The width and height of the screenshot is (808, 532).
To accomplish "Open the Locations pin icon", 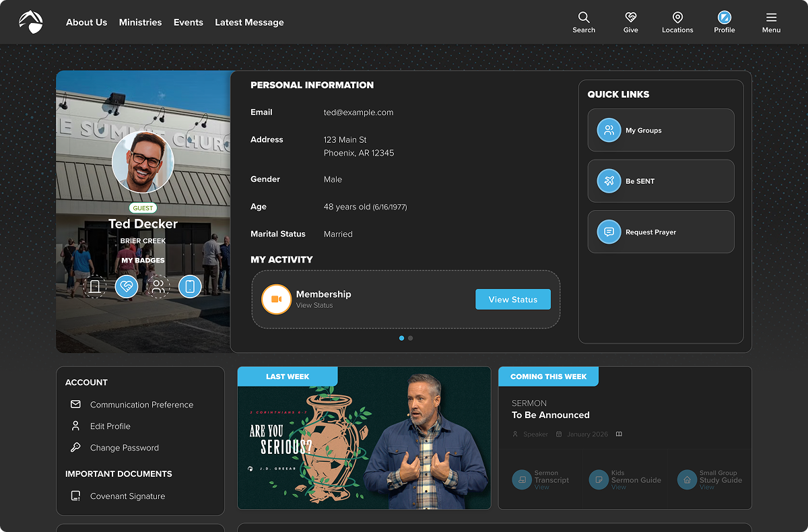I will (x=677, y=18).
